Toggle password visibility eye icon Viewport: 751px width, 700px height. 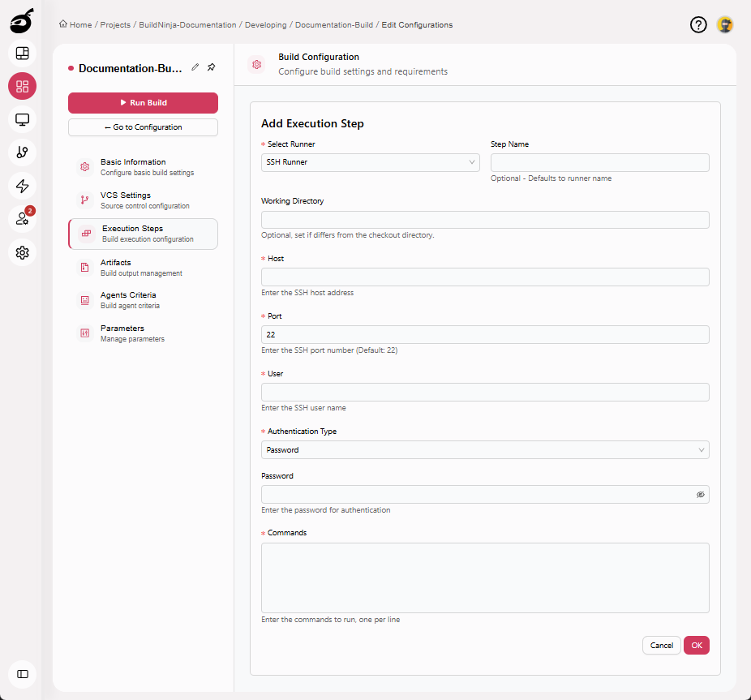click(700, 494)
